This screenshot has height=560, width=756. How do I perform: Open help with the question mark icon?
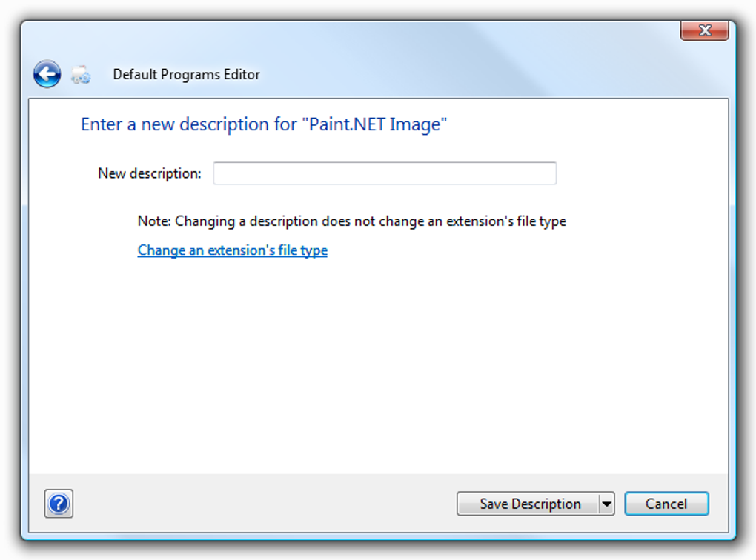pyautogui.click(x=59, y=504)
